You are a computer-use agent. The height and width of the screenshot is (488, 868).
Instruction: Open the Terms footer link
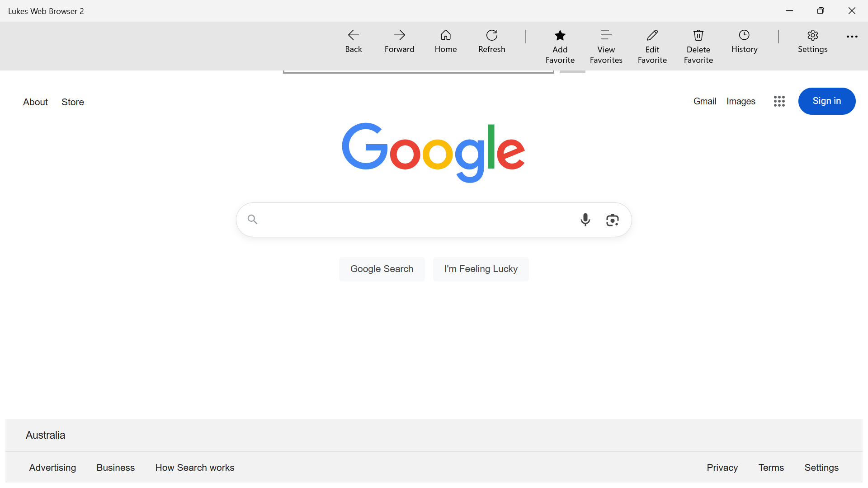click(x=771, y=468)
